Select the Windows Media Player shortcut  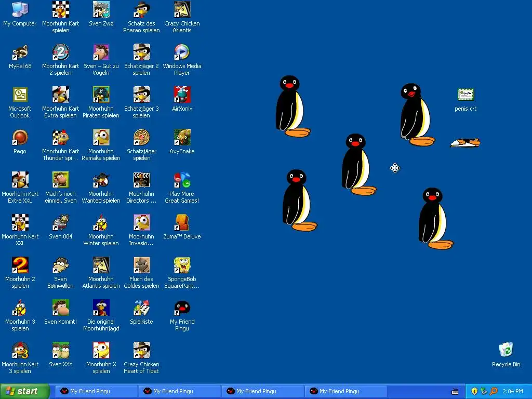[x=182, y=52]
